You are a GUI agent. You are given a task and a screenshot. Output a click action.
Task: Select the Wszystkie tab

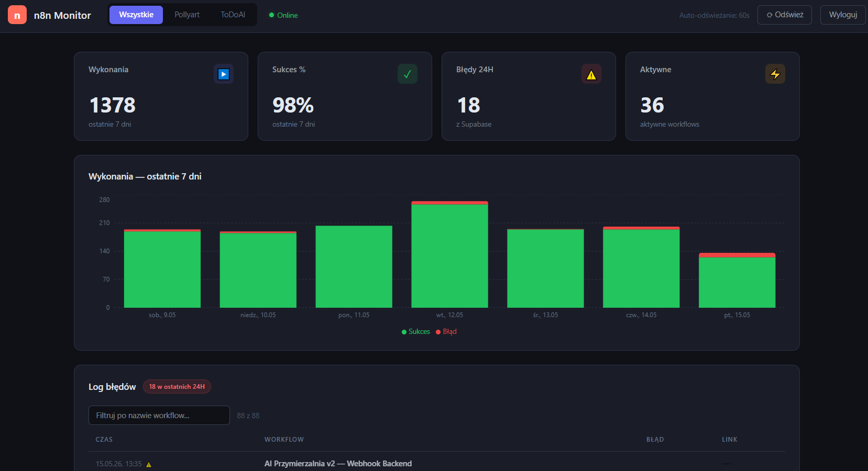(136, 15)
